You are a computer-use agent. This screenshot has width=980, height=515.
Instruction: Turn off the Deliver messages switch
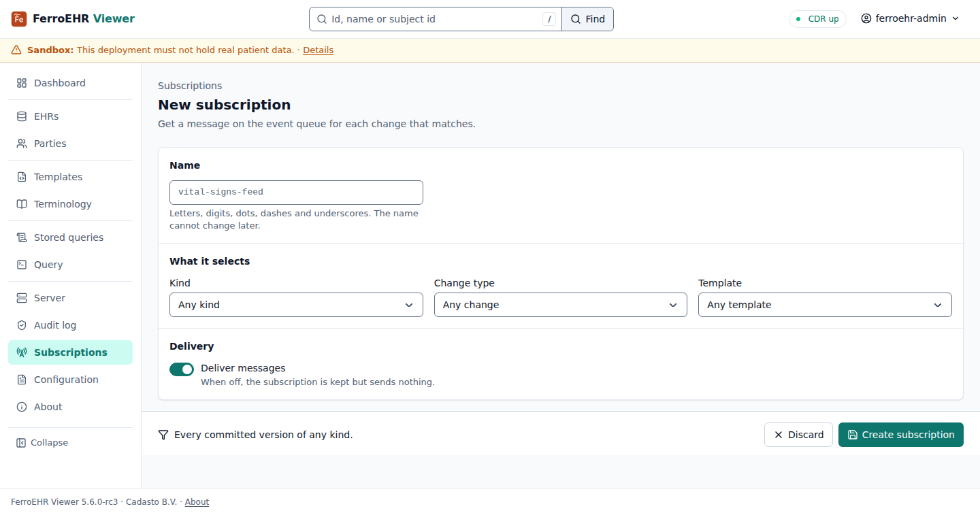point(182,369)
